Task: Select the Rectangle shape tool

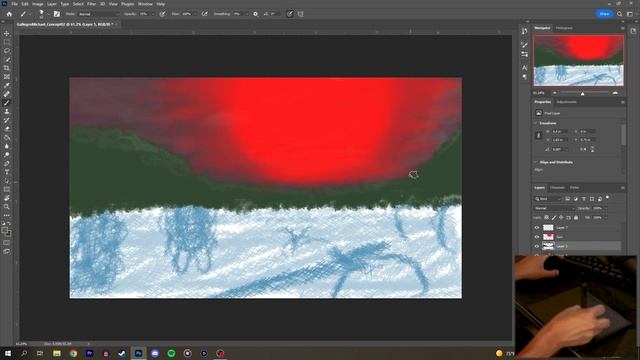Action: (x=7, y=189)
